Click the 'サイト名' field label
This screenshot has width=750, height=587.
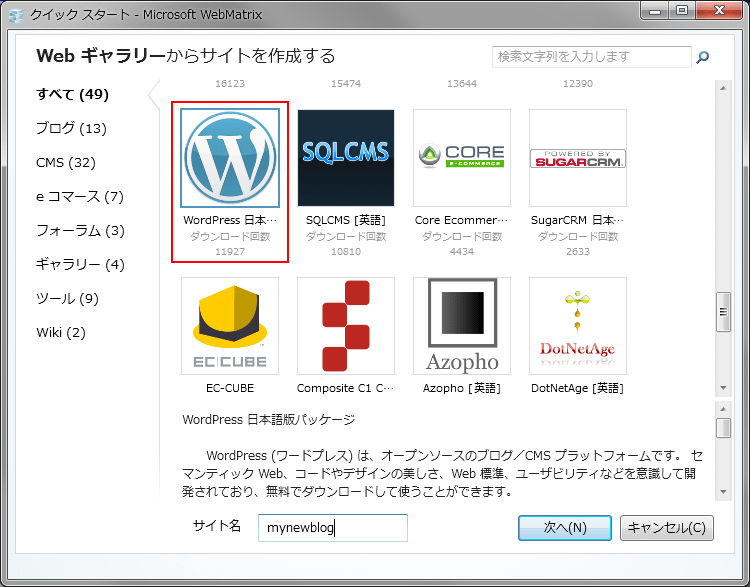217,526
